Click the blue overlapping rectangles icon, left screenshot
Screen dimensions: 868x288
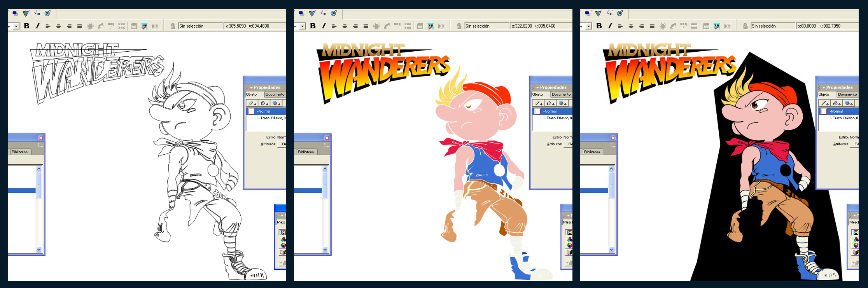[15, 13]
